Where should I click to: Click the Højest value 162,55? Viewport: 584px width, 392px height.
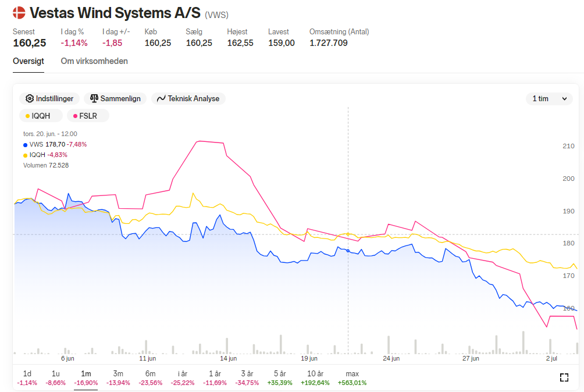coord(240,43)
